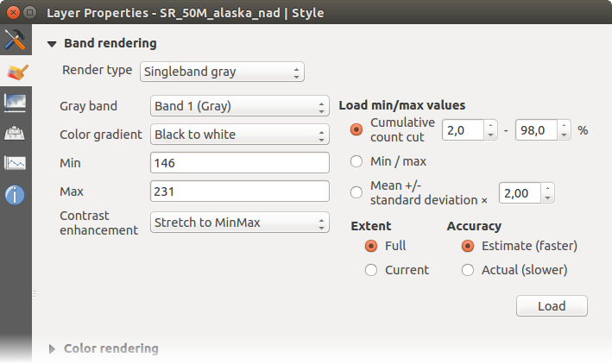Click the Min value input field
The height and width of the screenshot is (364, 612).
239,163
